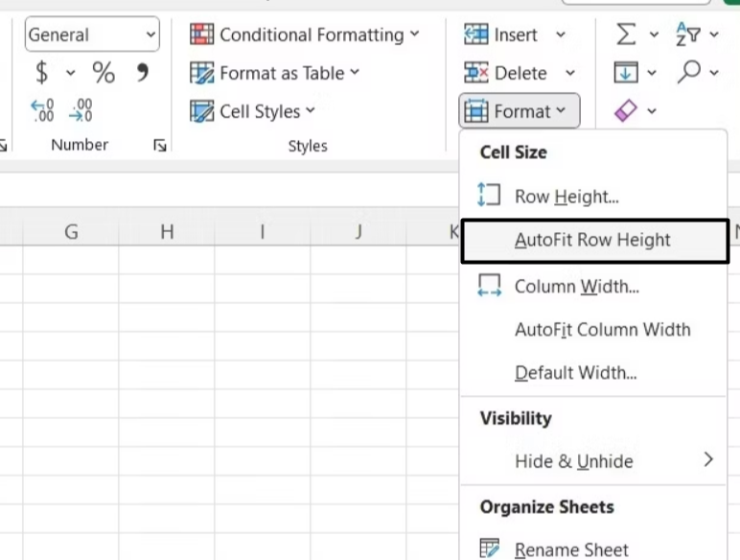Viewport: 740px width, 560px height.
Task: Click the AutoSum sigma icon
Action: coord(626,35)
